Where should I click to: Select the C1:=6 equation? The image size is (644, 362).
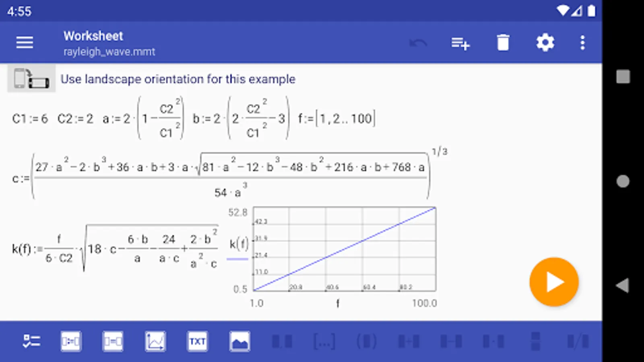point(30,119)
